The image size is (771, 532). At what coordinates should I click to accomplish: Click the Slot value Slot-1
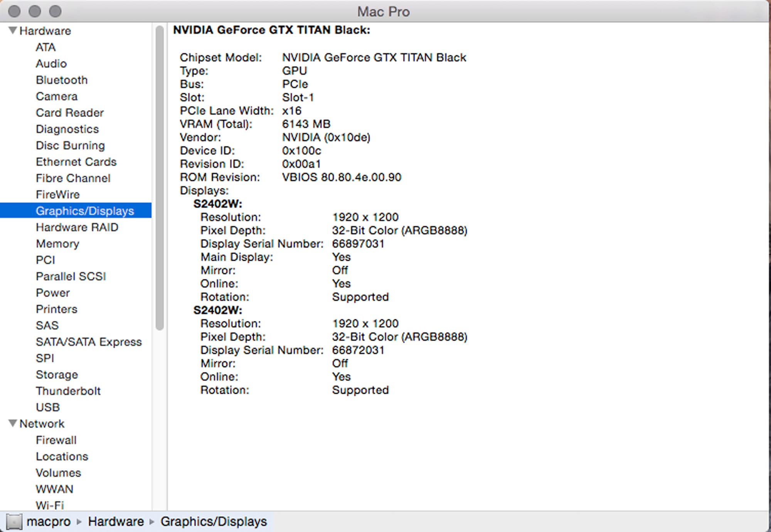298,97
